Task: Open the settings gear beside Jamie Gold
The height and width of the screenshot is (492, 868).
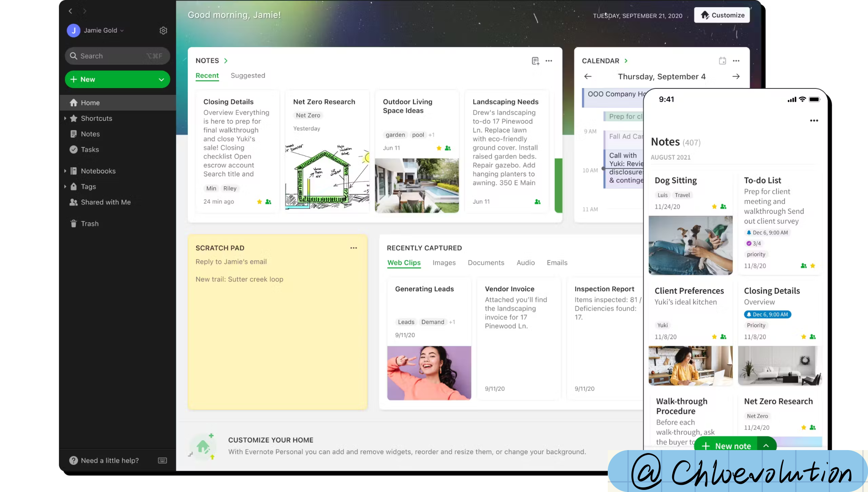Action: click(x=163, y=30)
